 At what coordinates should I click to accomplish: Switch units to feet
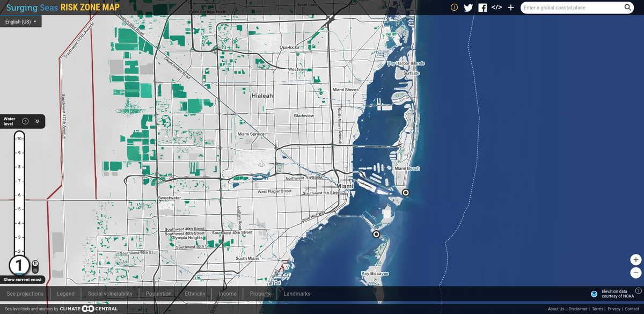click(x=35, y=264)
